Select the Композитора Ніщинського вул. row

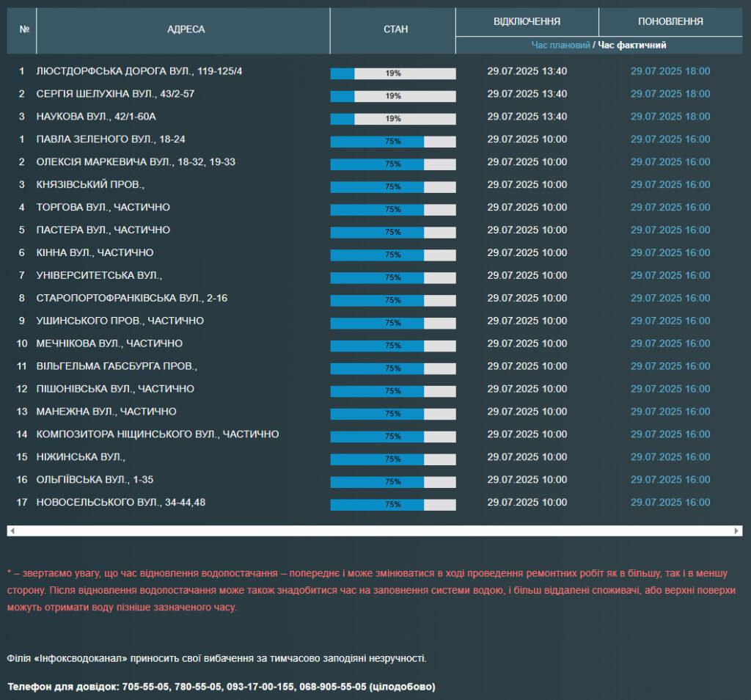click(x=375, y=434)
